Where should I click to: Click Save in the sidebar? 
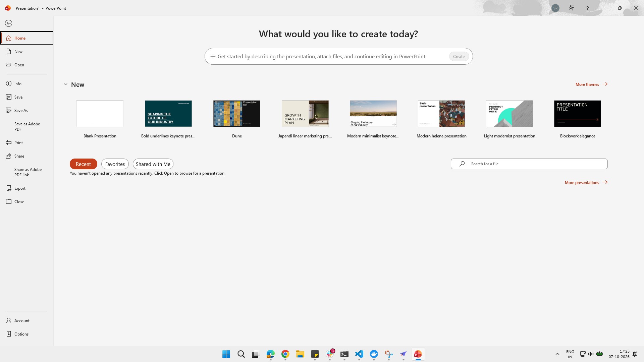click(27, 97)
